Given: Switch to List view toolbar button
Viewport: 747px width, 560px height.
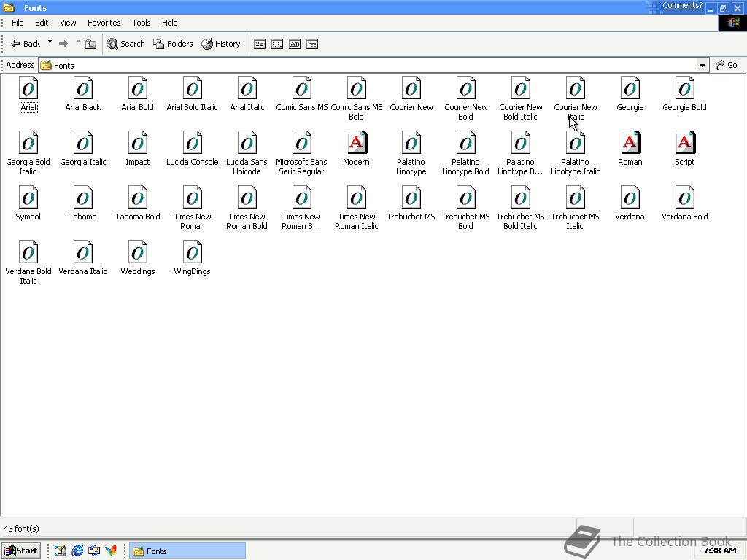Looking at the screenshot, I should 277,44.
